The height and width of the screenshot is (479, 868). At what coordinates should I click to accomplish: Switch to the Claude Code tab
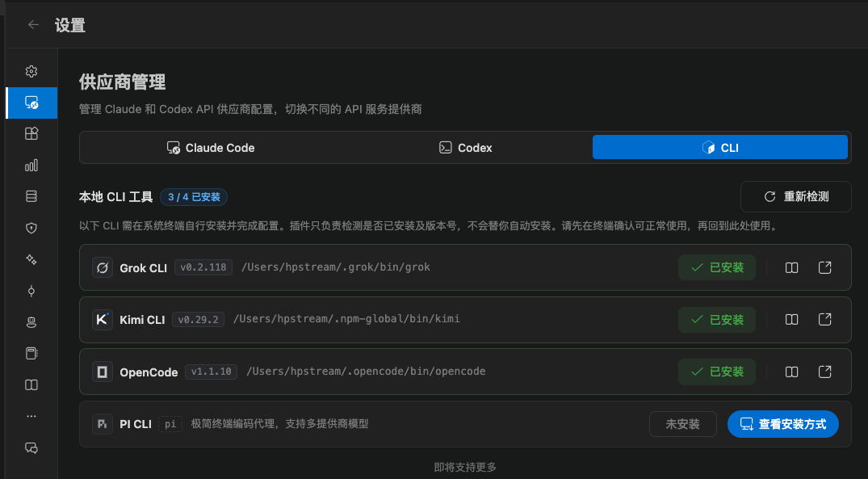click(x=211, y=147)
